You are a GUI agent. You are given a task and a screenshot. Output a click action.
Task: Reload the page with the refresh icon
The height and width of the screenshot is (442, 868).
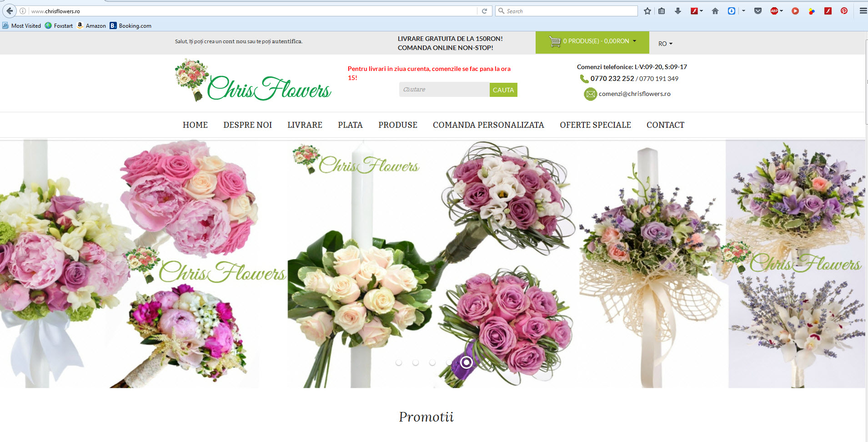484,11
